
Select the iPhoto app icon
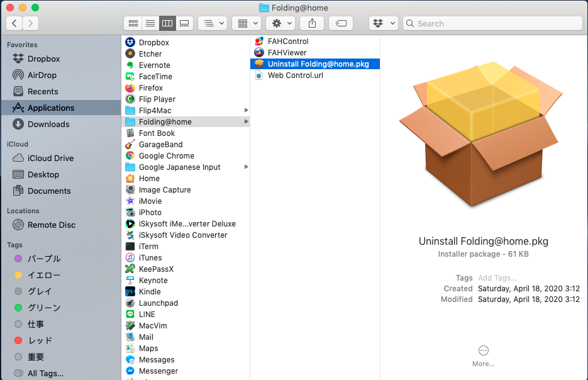130,212
